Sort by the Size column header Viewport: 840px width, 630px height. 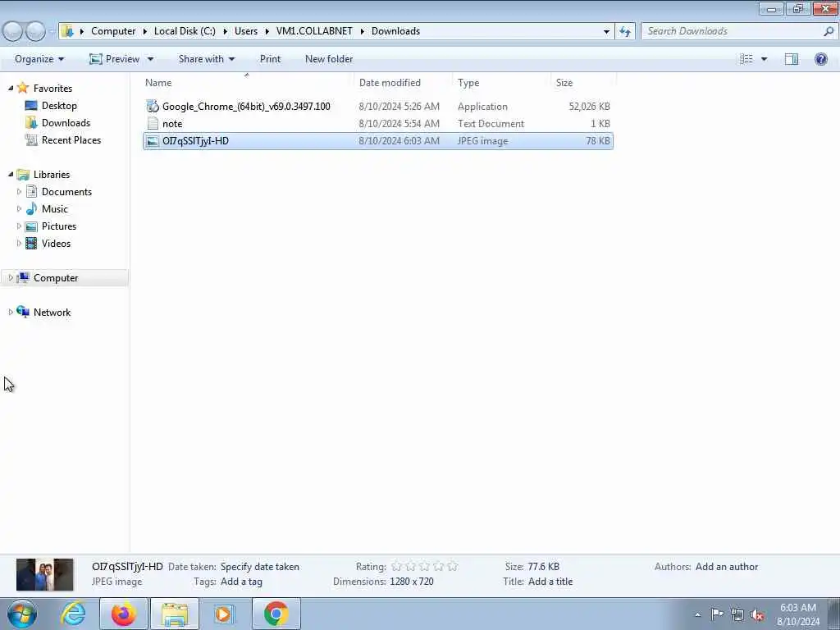[583, 83]
